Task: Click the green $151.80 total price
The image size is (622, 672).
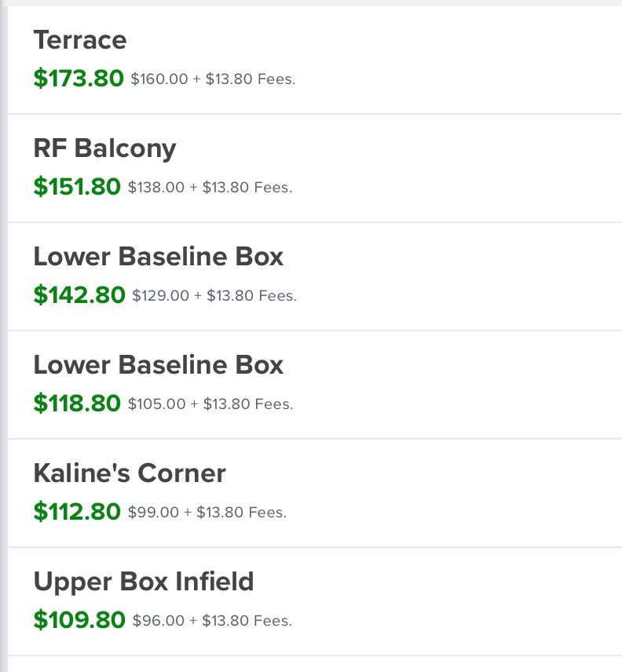Action: [x=77, y=187]
